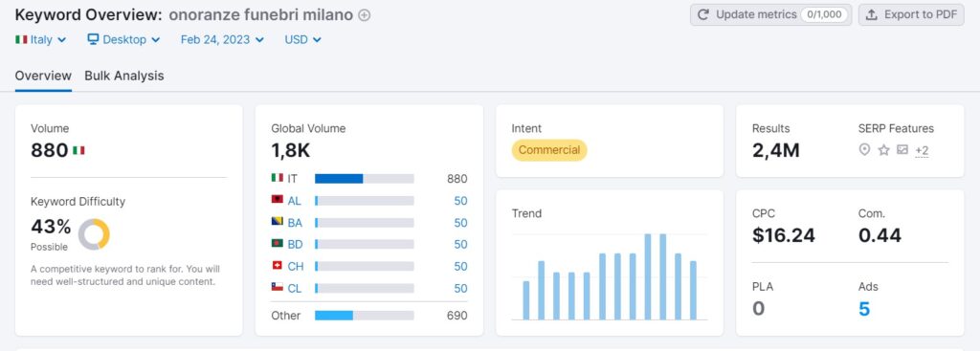This screenshot has width=980, height=351.
Task: Click the star reviews SERP feature icon
Action: [883, 150]
